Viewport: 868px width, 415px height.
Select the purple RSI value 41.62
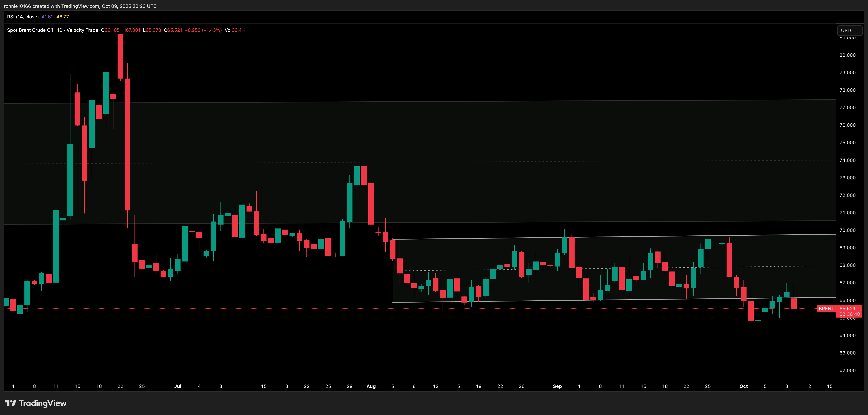click(x=47, y=17)
